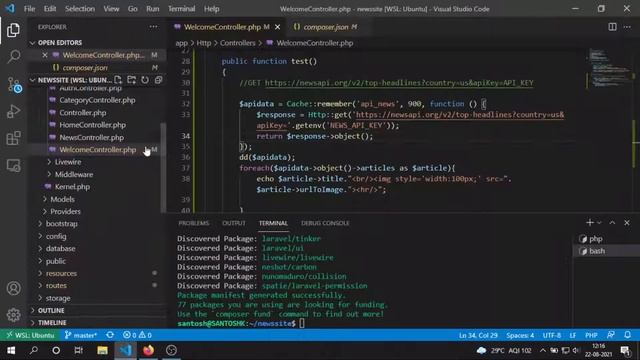Open Kernel.php in the Explorer
The height and width of the screenshot is (360, 640).
72,187
